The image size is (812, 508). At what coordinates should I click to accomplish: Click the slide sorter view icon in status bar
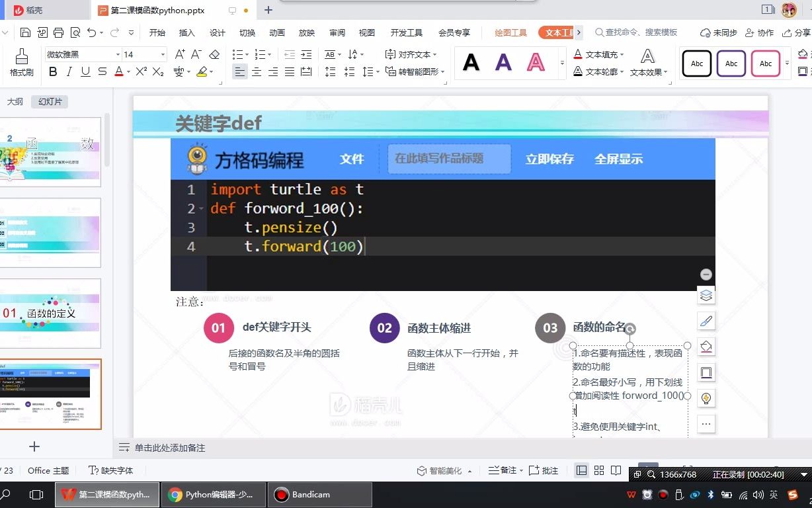599,470
